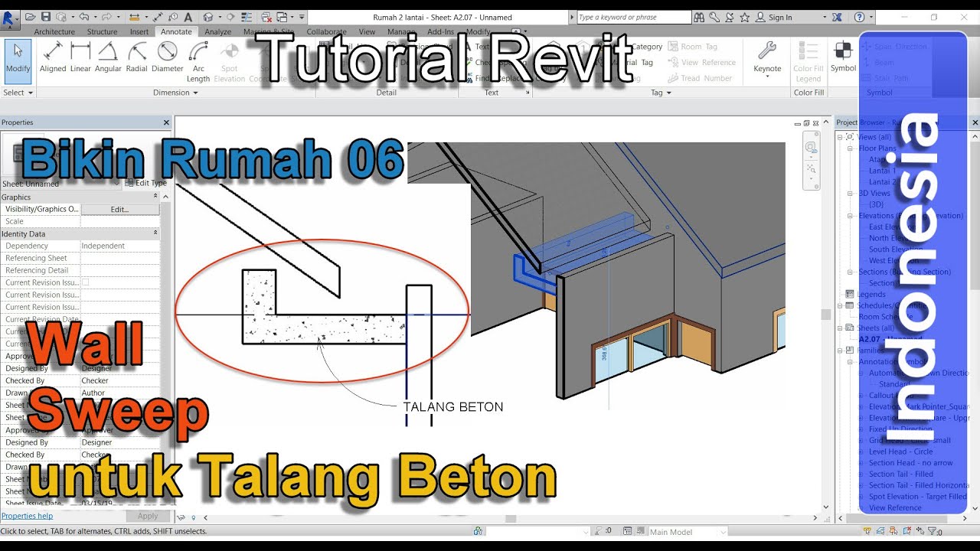
Task: Click the navigation wheel in the view
Action: [811, 147]
